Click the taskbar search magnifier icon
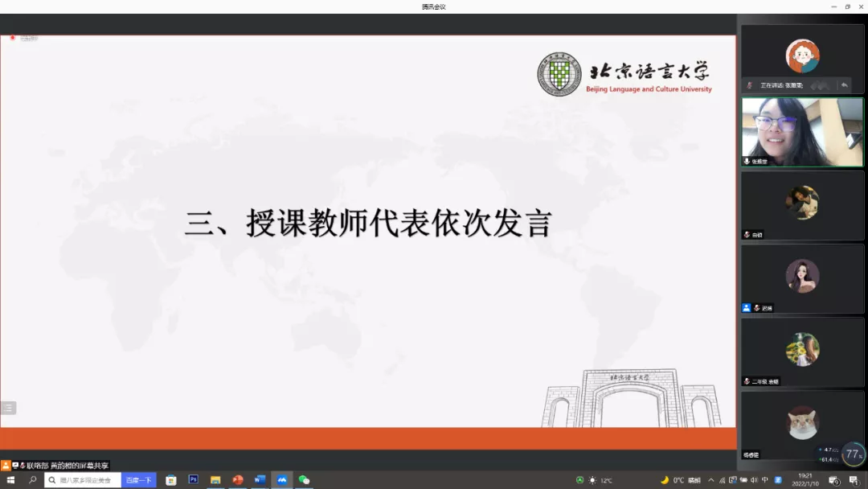This screenshot has height=489, width=868. coord(33,480)
